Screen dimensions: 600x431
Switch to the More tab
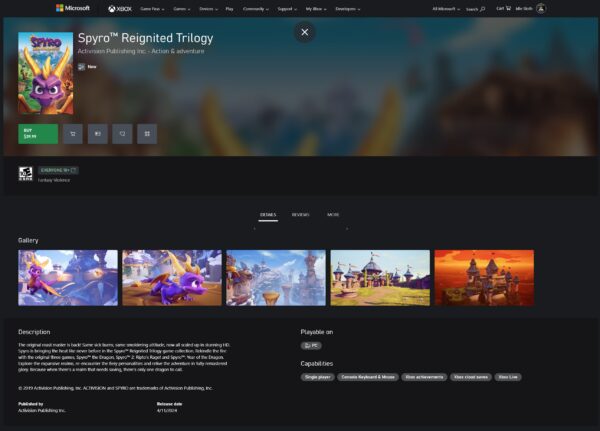tap(333, 214)
